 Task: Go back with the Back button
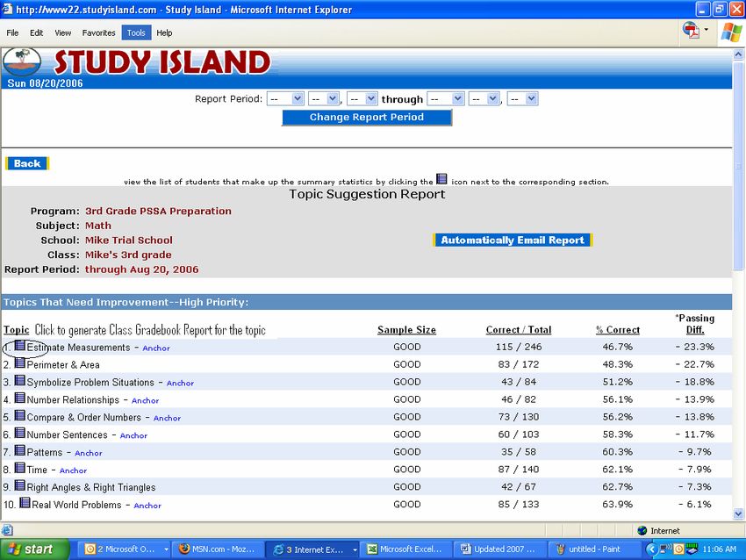click(27, 163)
